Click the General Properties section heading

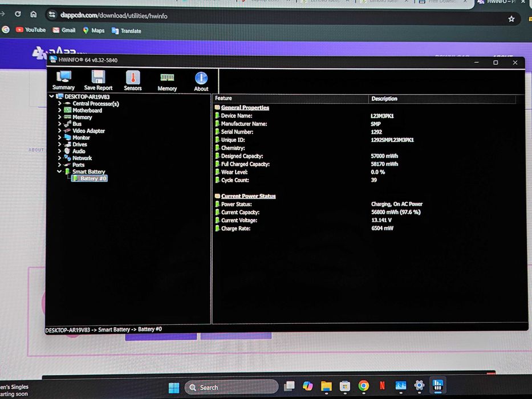coord(245,108)
